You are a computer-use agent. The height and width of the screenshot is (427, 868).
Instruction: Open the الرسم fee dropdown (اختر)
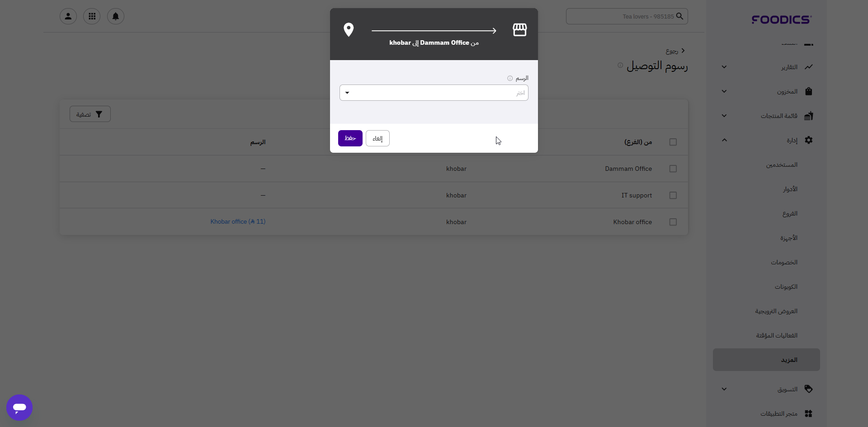point(434,93)
